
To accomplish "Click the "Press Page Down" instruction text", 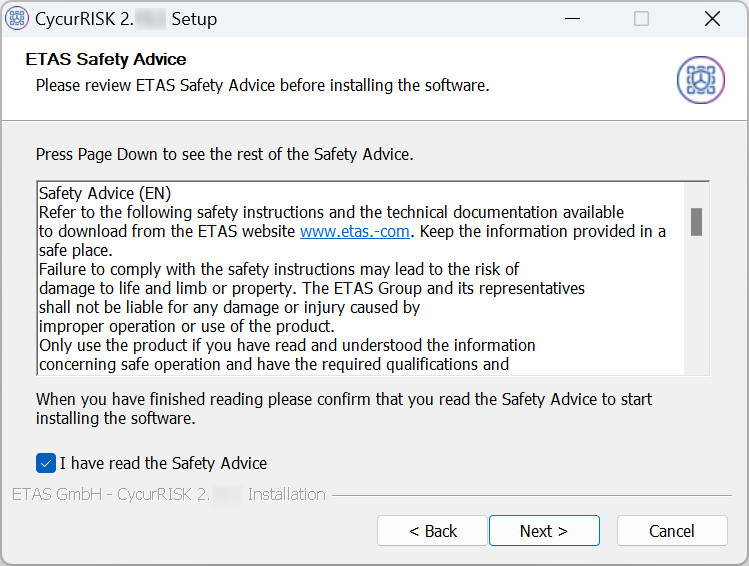I will tap(224, 155).
